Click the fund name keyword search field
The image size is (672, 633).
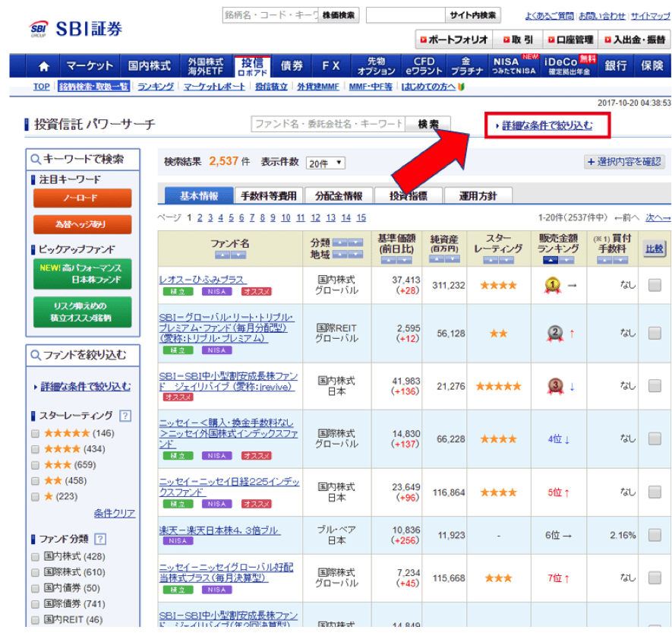point(327,124)
